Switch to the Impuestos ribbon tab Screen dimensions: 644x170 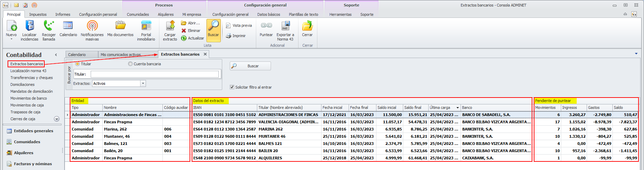tap(38, 14)
